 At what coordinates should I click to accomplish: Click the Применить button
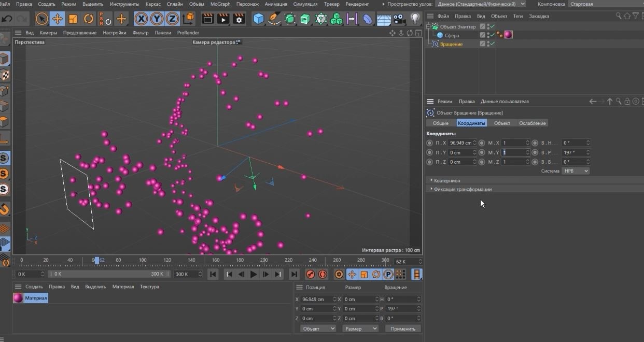point(403,329)
